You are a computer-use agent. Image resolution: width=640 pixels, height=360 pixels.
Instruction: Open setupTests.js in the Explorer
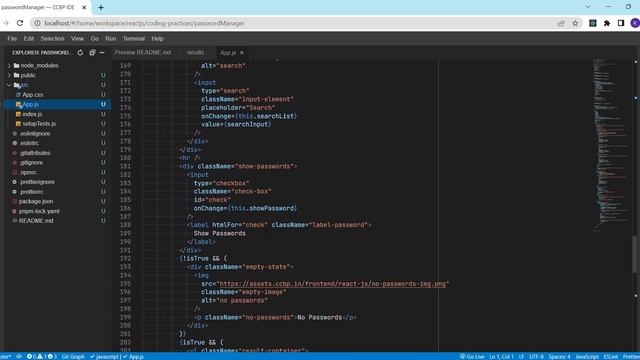pos(39,124)
